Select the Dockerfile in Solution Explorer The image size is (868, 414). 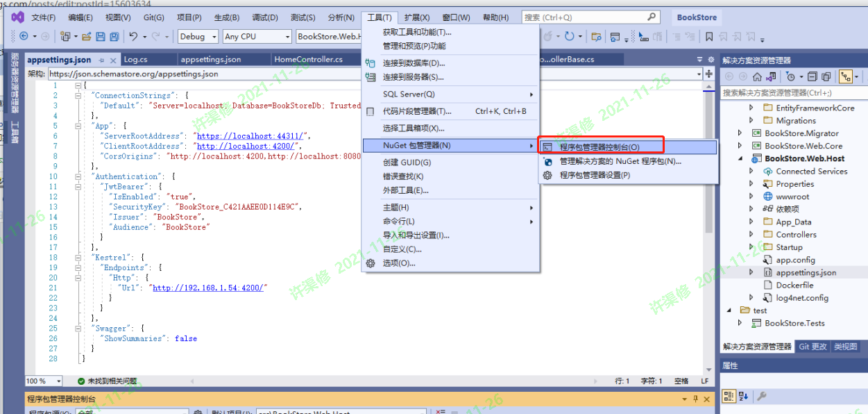794,285
